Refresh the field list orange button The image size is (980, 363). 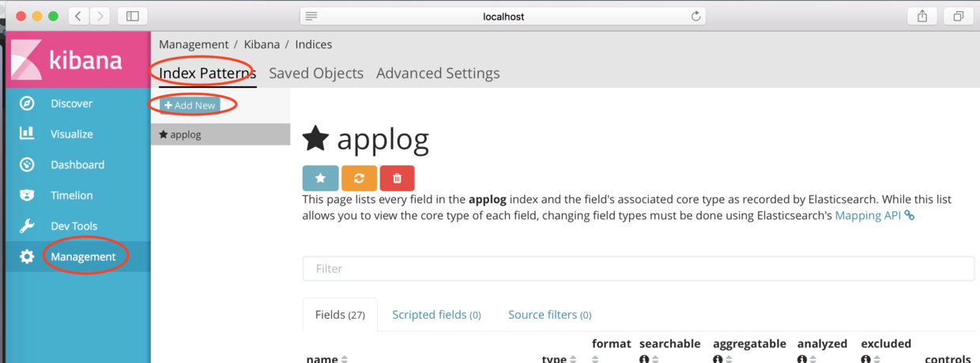359,178
